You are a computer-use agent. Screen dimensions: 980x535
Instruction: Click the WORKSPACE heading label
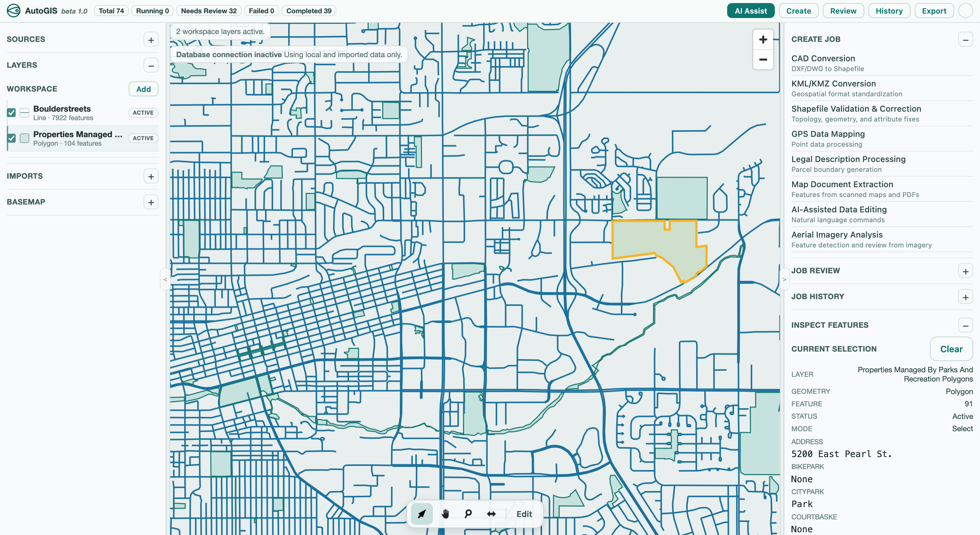32,89
